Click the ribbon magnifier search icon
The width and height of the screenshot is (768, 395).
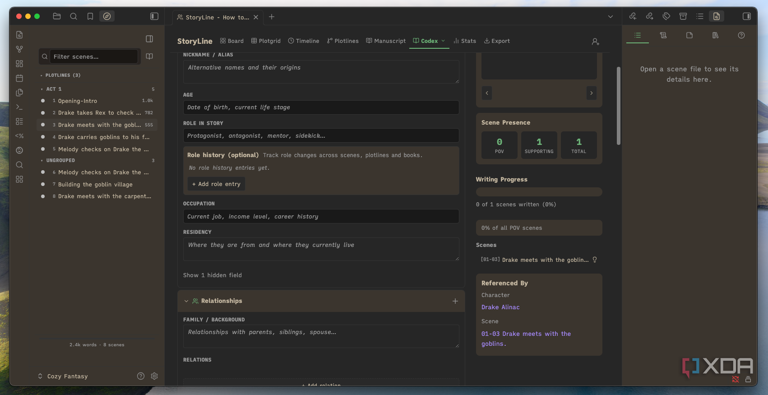point(19,165)
